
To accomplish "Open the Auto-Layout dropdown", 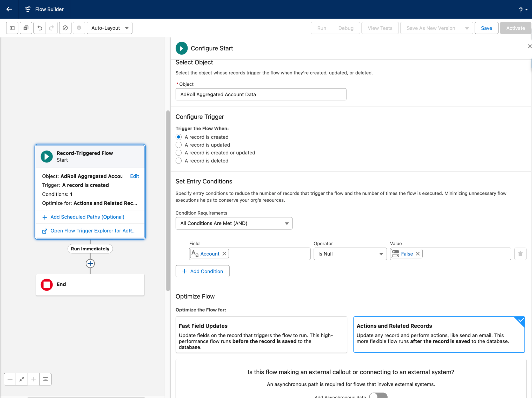I will click(110, 28).
